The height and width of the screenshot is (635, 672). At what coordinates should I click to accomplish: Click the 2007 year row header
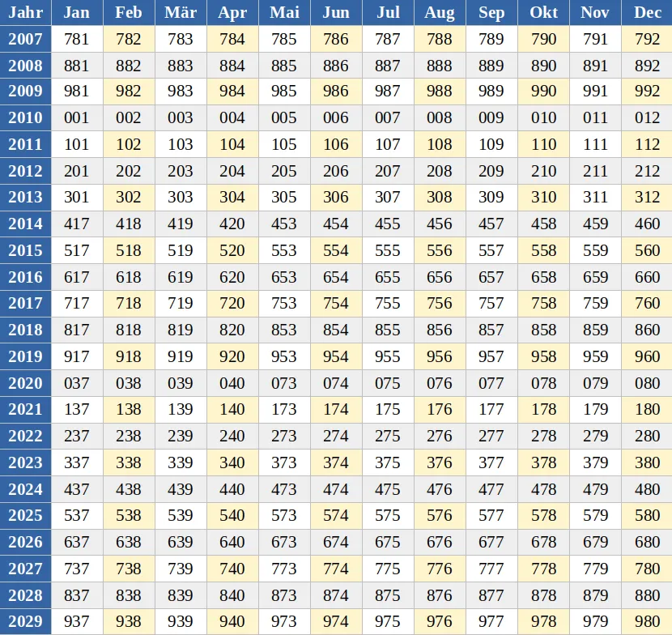pos(25,39)
